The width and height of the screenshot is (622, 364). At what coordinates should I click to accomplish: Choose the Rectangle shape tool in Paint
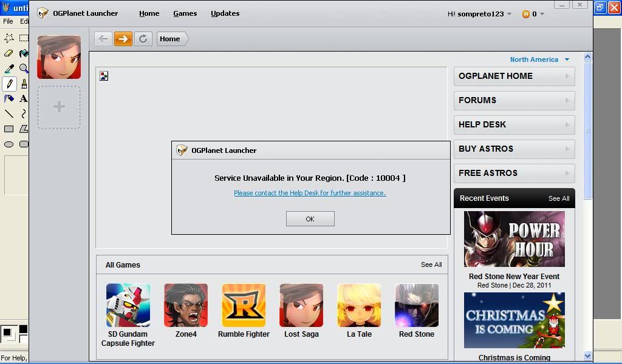click(9, 129)
